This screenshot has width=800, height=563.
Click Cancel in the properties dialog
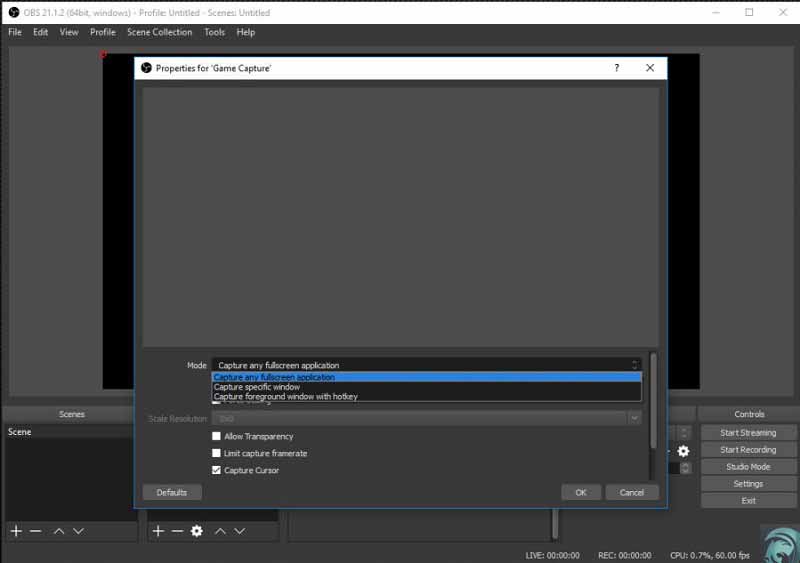pos(632,493)
